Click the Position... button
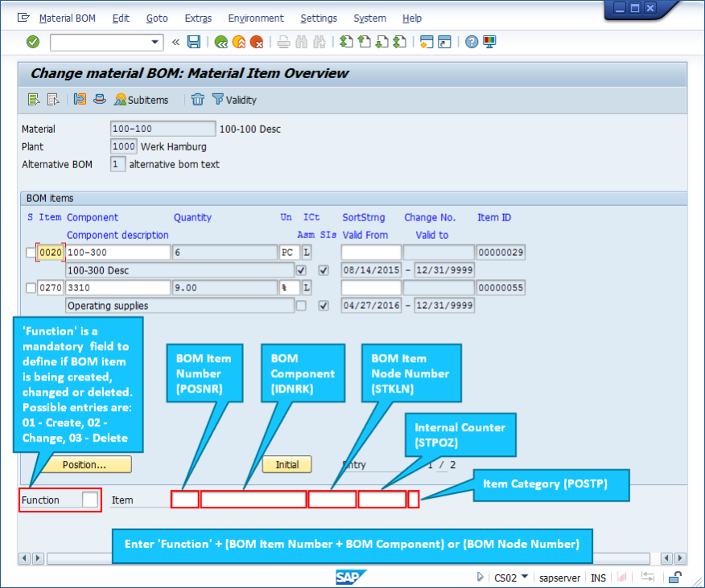The height and width of the screenshot is (588, 705). point(85,464)
